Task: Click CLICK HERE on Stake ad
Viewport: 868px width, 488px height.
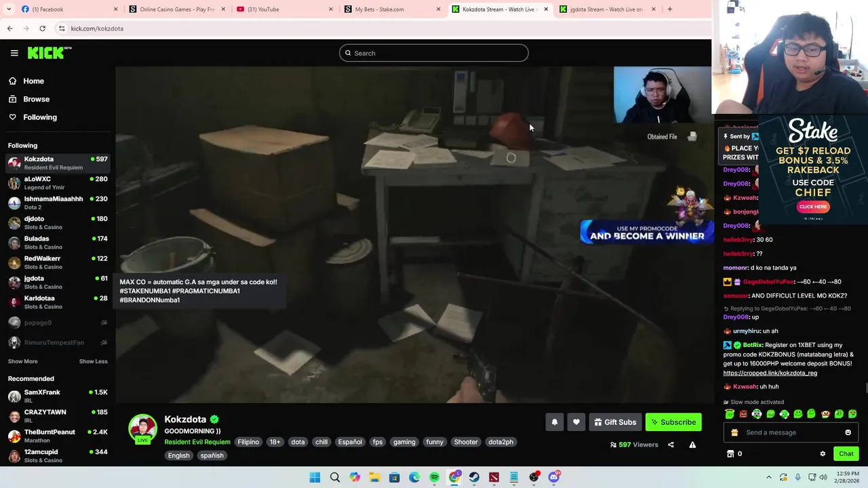Action: point(812,207)
